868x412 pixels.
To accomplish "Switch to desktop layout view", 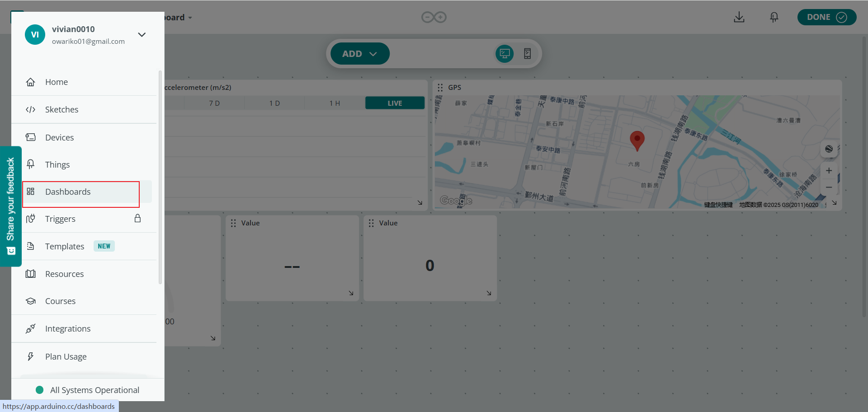I will pyautogui.click(x=505, y=54).
